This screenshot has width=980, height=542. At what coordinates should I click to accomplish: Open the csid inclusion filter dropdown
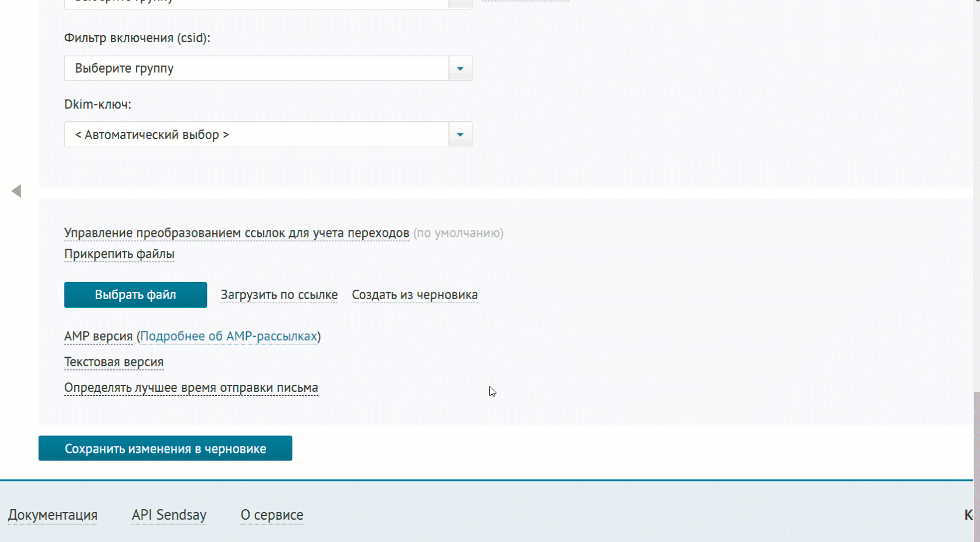[x=460, y=68]
